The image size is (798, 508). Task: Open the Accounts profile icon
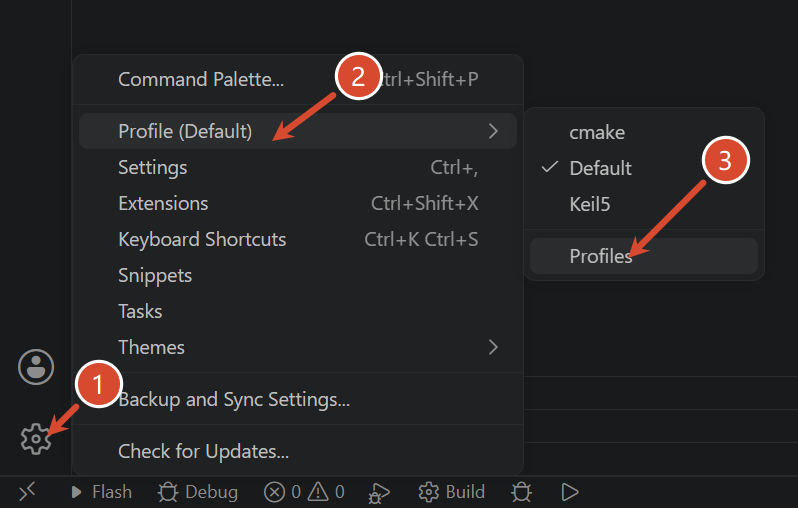(x=36, y=367)
